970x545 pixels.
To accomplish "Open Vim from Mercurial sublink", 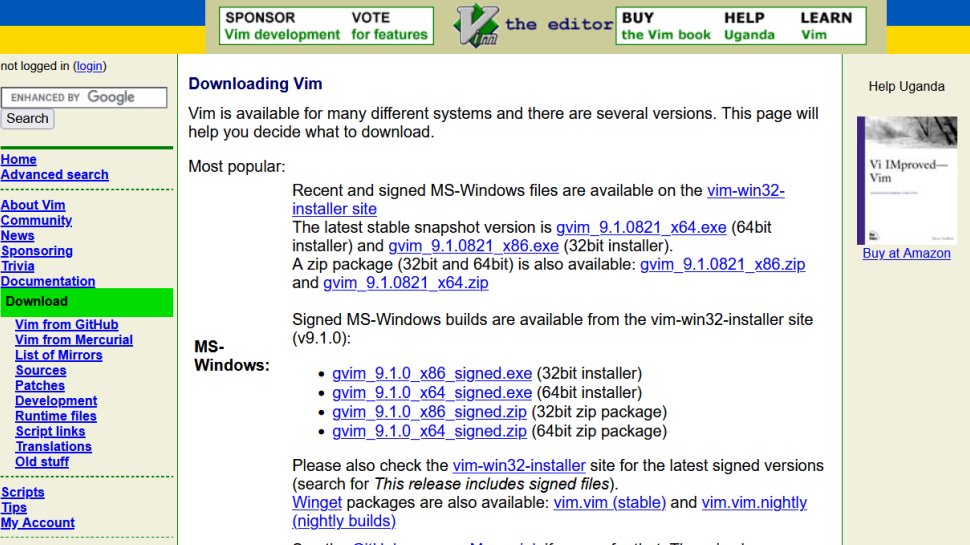I will point(74,340).
